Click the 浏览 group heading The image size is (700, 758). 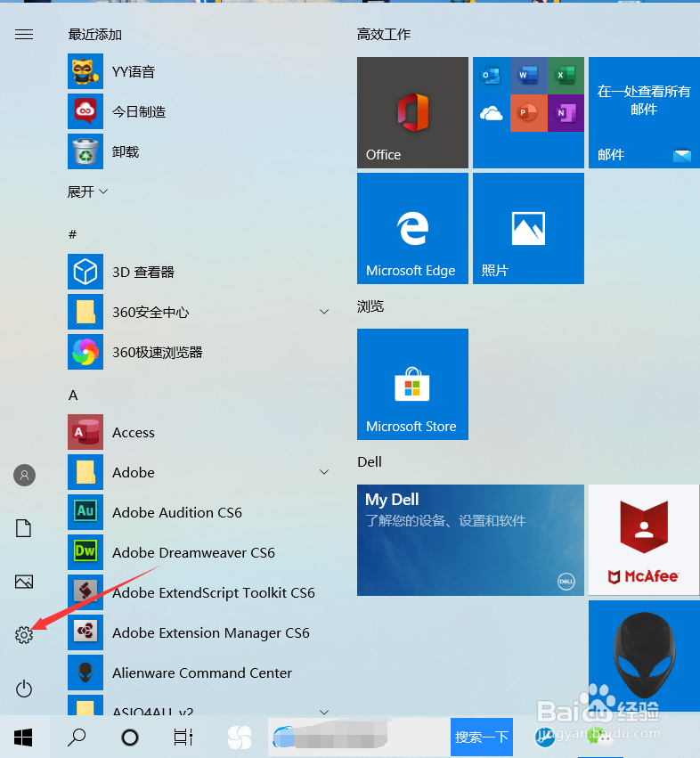click(x=370, y=306)
